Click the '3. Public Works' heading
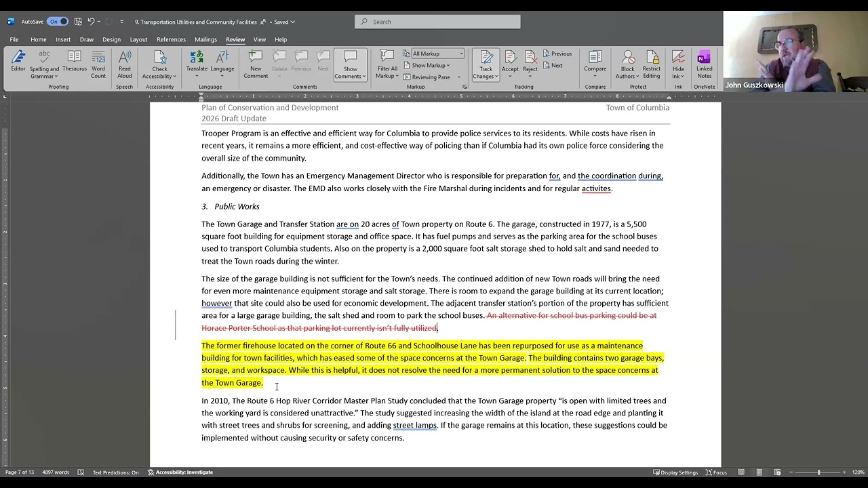Image resolution: width=868 pixels, height=488 pixels. click(x=231, y=207)
